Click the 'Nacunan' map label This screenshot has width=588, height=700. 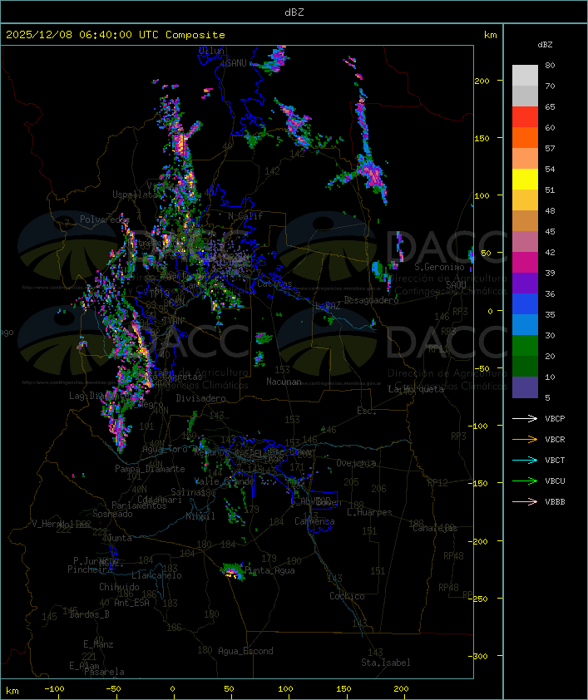[284, 382]
